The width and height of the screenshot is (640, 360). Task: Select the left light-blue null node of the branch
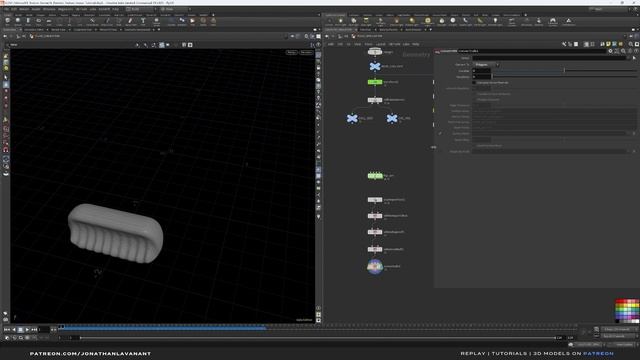pos(352,118)
